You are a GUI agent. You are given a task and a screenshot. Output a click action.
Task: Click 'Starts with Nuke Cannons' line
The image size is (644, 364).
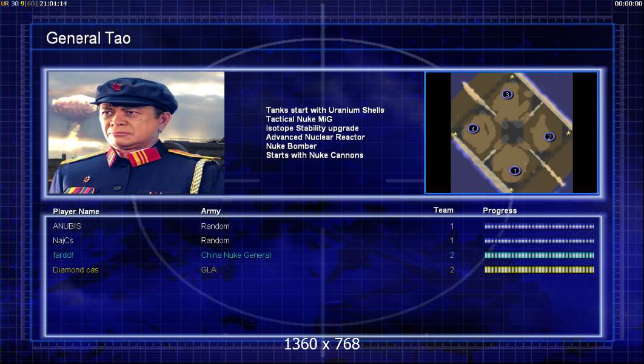315,155
